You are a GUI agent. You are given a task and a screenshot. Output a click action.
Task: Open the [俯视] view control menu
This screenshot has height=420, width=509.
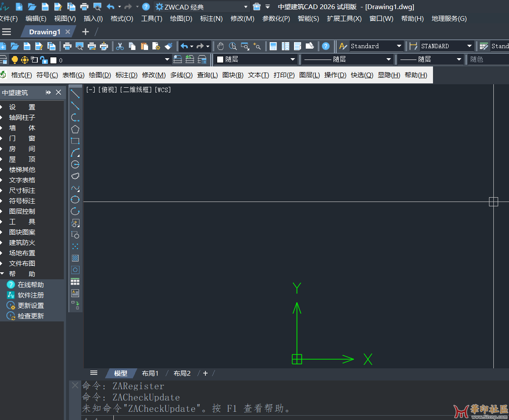click(108, 89)
